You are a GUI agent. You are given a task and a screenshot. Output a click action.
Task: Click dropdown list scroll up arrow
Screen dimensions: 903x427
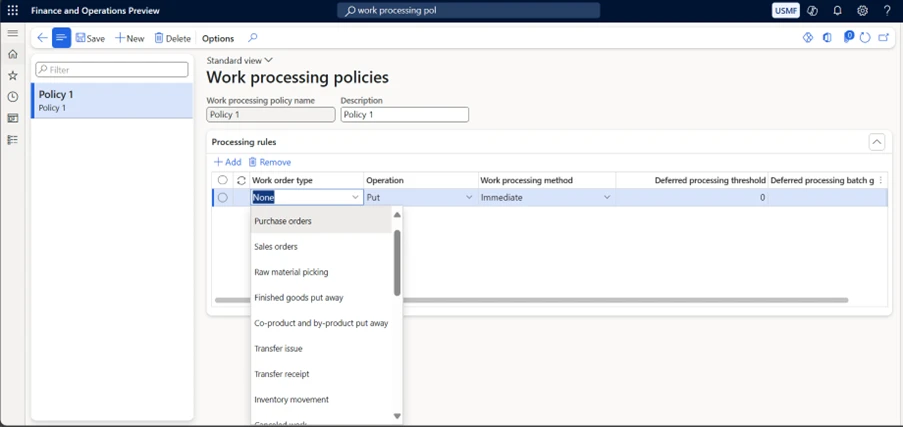[397, 215]
